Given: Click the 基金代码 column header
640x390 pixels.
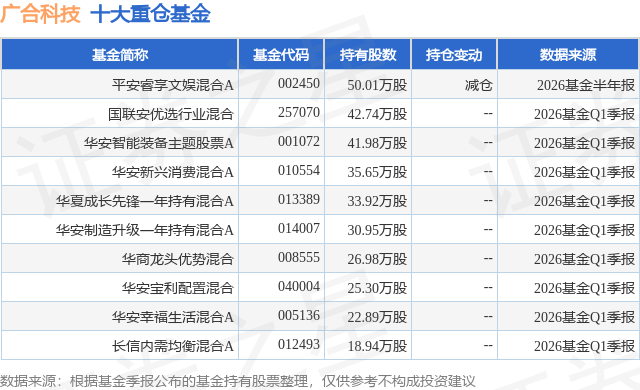Looking at the screenshot, I should click(281, 55).
